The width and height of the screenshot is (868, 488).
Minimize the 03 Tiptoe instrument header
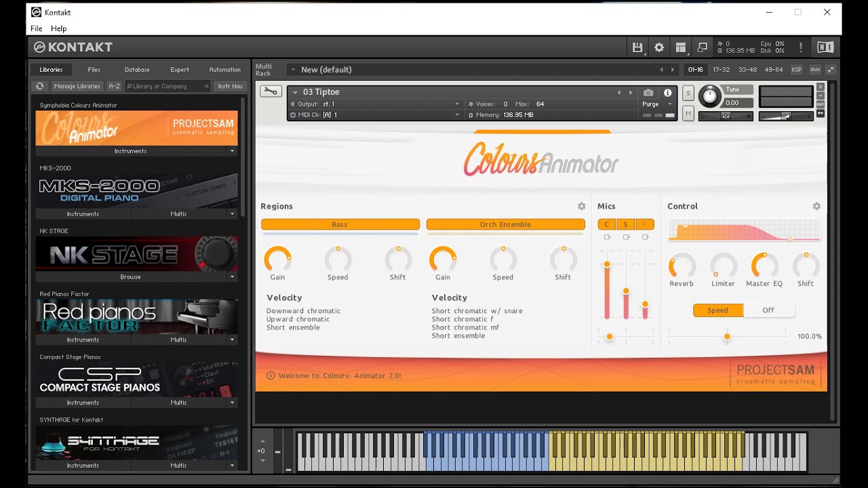[x=821, y=96]
